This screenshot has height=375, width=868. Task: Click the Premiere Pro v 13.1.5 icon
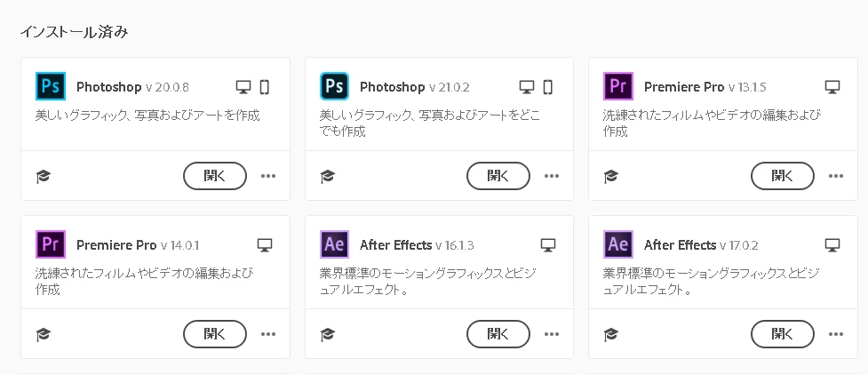[x=617, y=86]
